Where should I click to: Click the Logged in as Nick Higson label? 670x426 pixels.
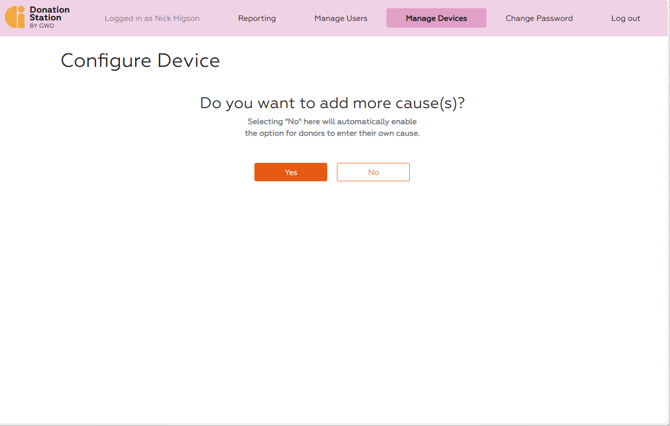pos(152,18)
